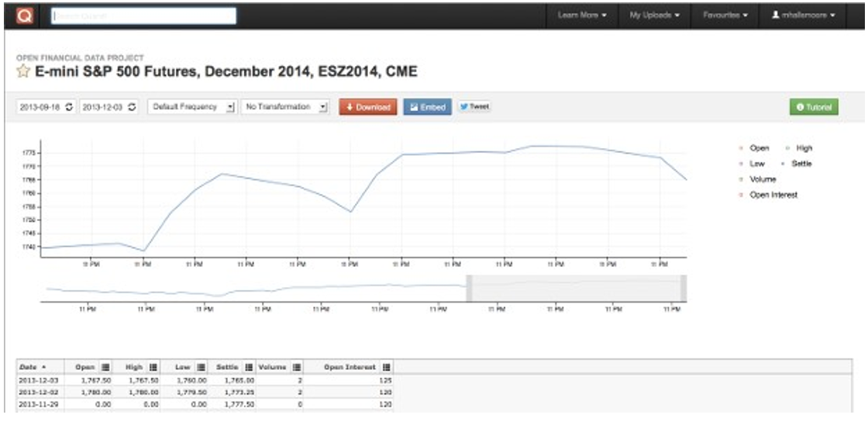
Task: Click the 1740 y-axis label
Action: coord(28,247)
